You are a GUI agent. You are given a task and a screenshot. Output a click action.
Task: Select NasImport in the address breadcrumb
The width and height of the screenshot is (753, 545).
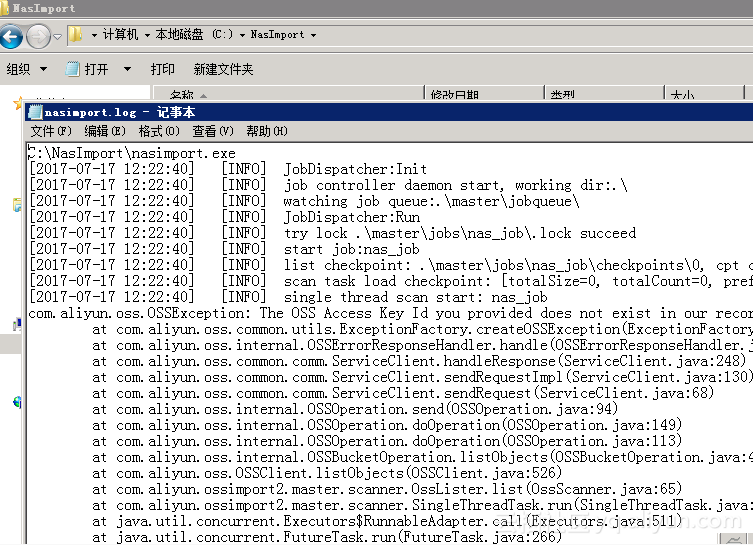pyautogui.click(x=277, y=35)
